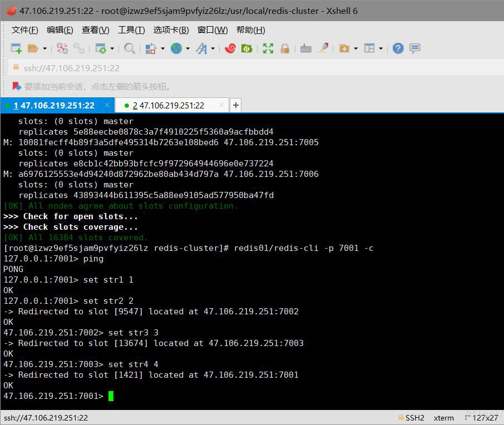Click the terminal prompt at green cursor
Viewport: 504px width, 425px height.
click(111, 396)
